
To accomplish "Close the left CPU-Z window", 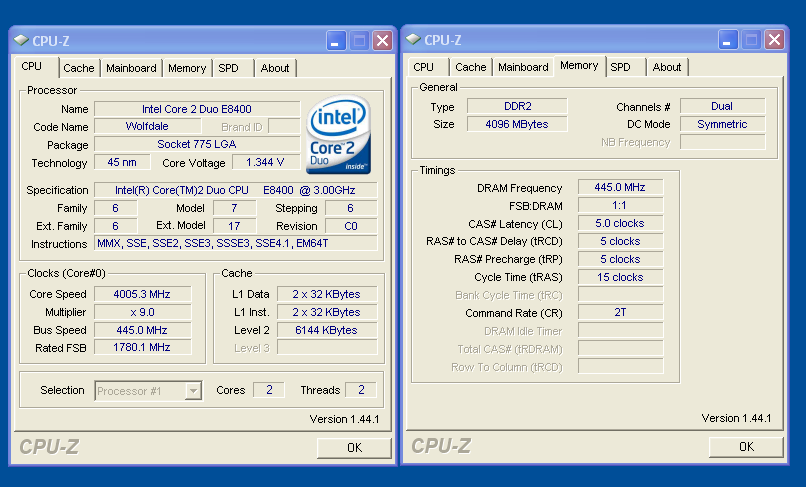I will point(382,40).
